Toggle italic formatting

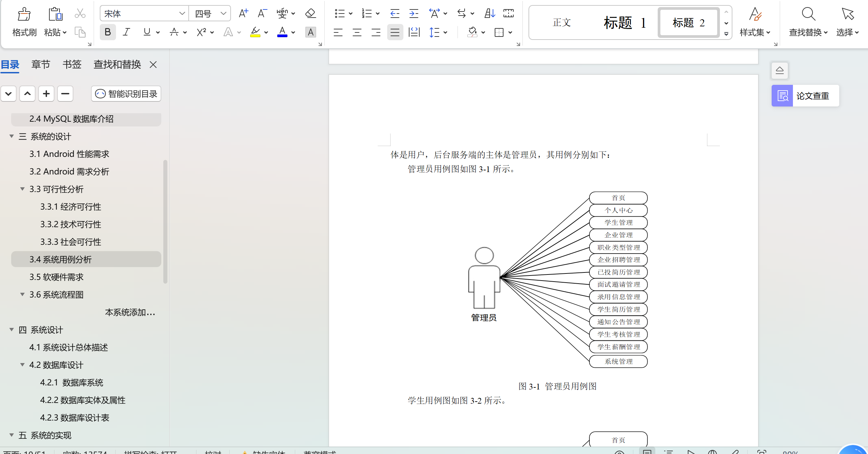click(126, 32)
